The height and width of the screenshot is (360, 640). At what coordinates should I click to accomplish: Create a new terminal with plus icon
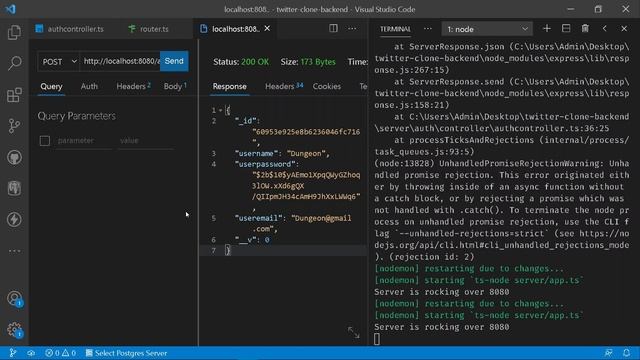point(547,29)
